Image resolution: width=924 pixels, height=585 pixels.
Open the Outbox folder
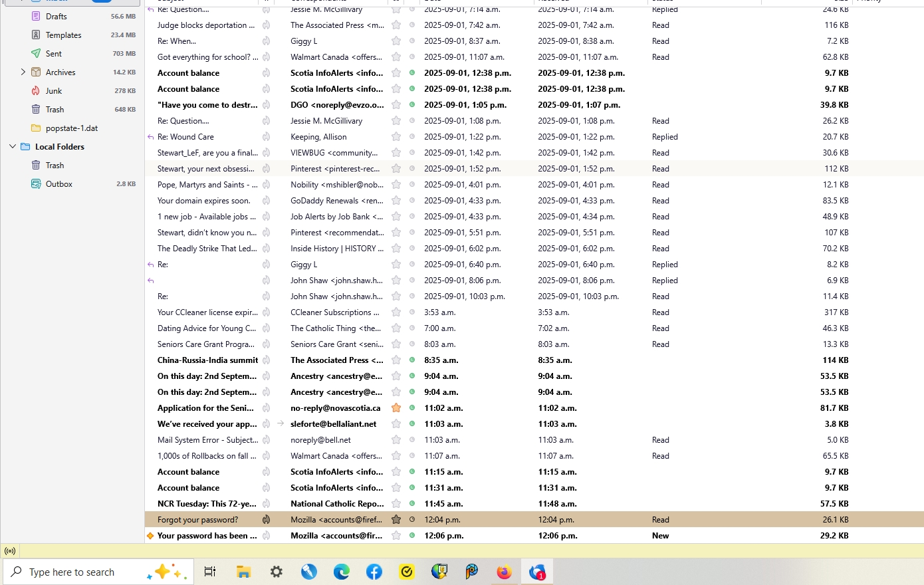pos(58,184)
